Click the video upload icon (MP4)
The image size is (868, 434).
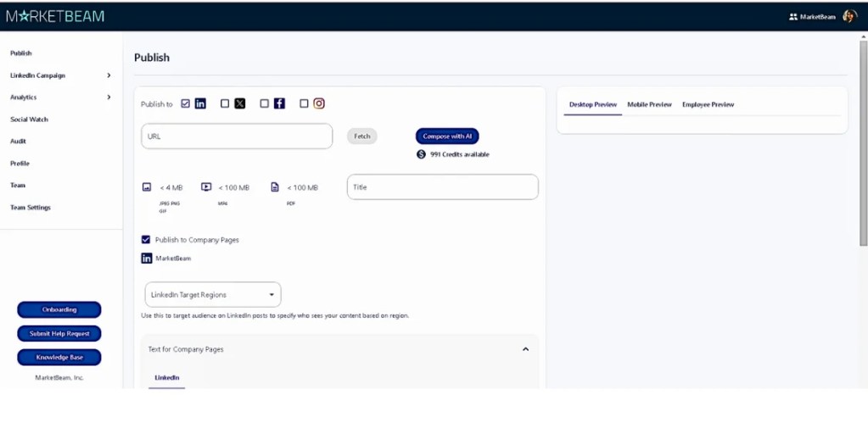tap(206, 187)
